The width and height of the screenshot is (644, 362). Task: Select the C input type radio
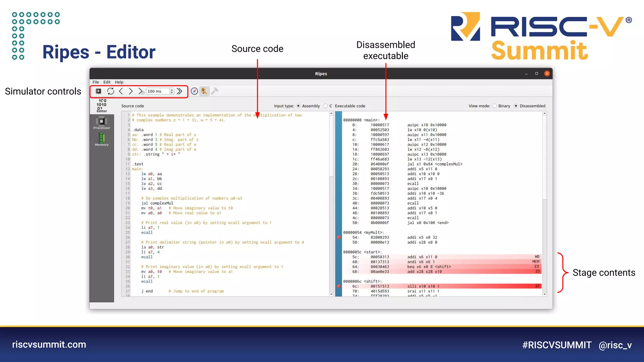pyautogui.click(x=325, y=106)
